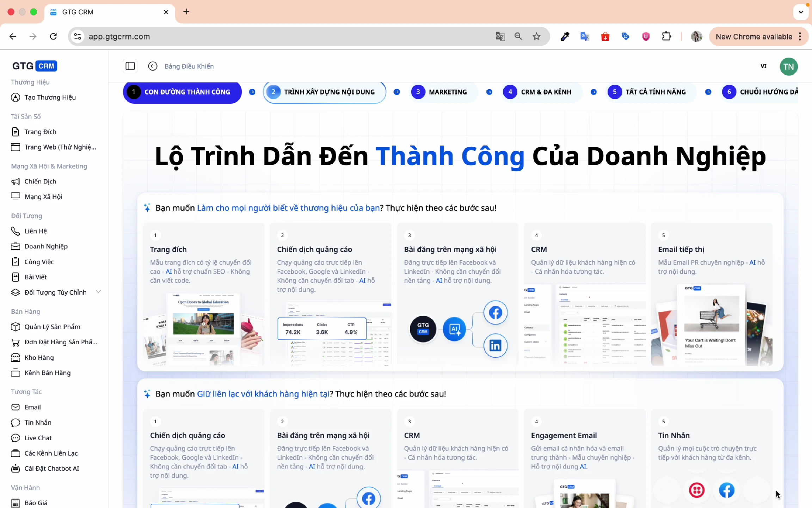Open Live Chat in Tương Tác section

point(38,438)
